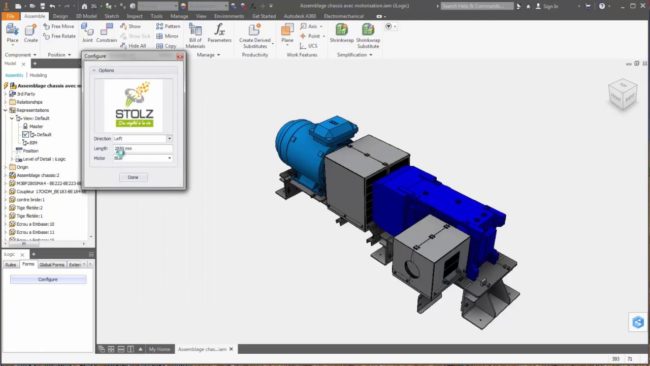Click the Length input field
650x366 pixels.
pos(143,148)
